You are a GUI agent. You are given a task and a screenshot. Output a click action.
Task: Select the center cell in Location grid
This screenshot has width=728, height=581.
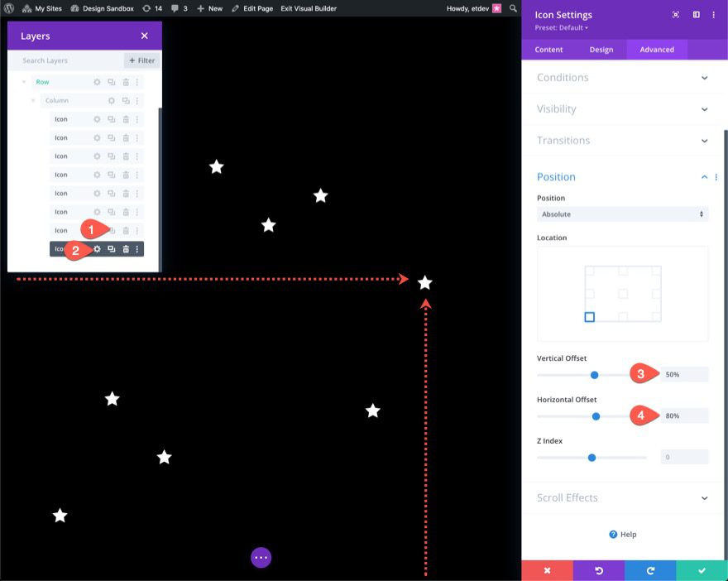click(622, 293)
